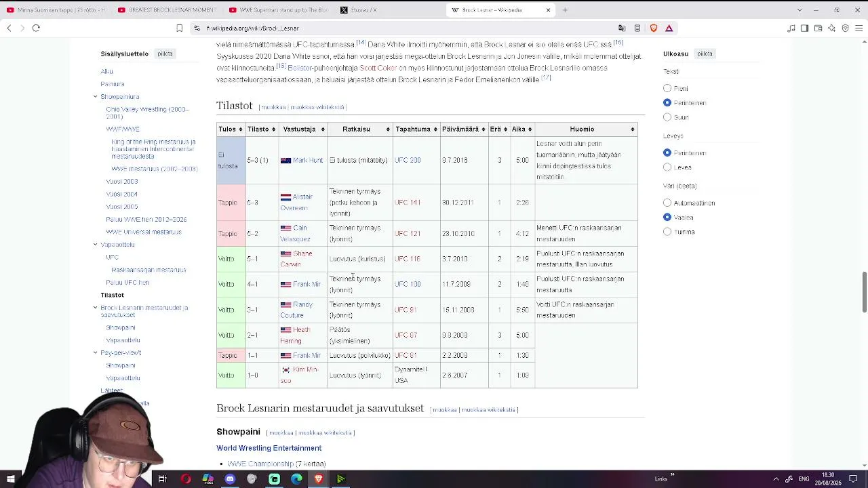This screenshot has width=868, height=488.
Task: Click the World Wrestling Entertainment link
Action: coord(269,448)
